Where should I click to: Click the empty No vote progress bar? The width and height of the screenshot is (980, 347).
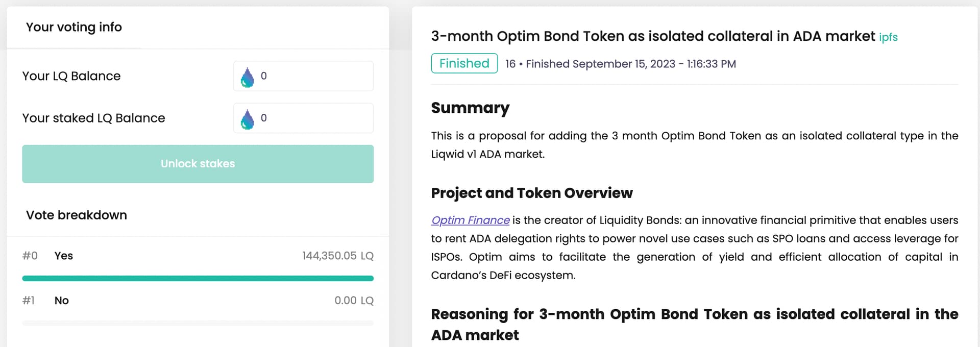198,323
